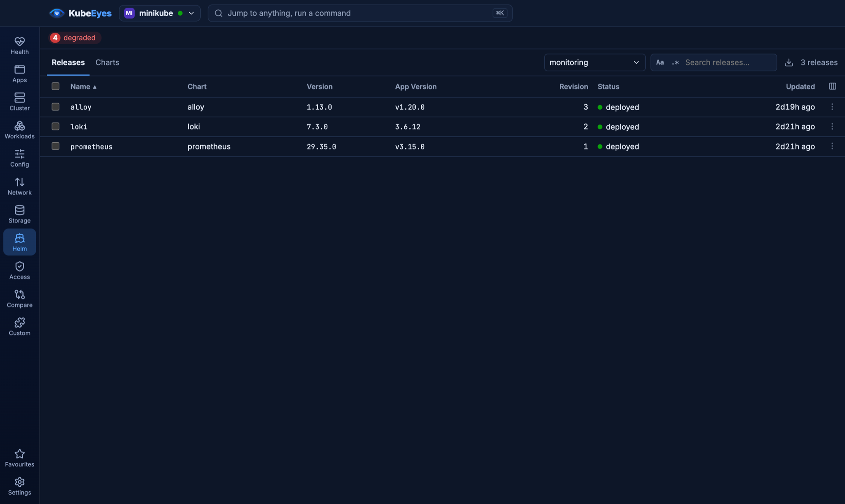Sort by the Name column header
The image size is (845, 504).
click(x=83, y=87)
